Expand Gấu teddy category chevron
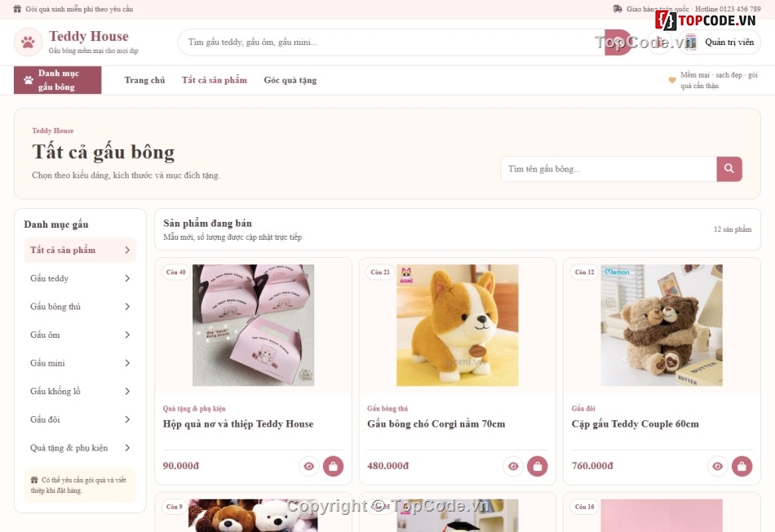 pos(127,278)
